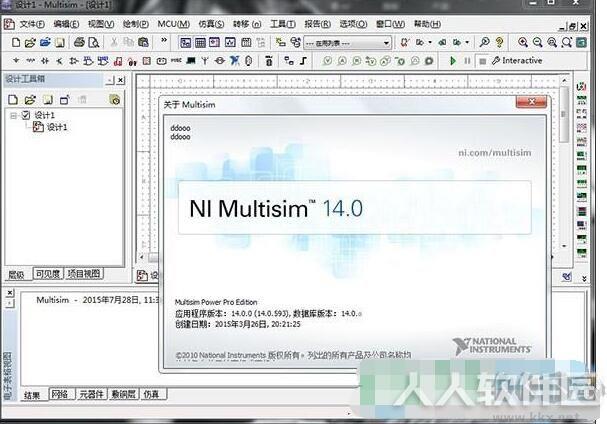The width and height of the screenshot is (607, 424).
Task: Open the 元器件 spreadsheet tab
Action: pyautogui.click(x=91, y=394)
